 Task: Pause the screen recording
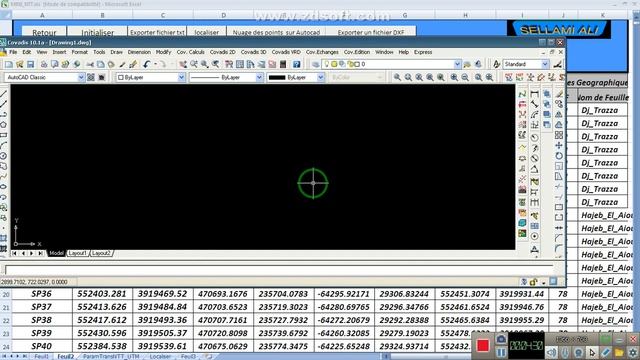tap(501, 352)
